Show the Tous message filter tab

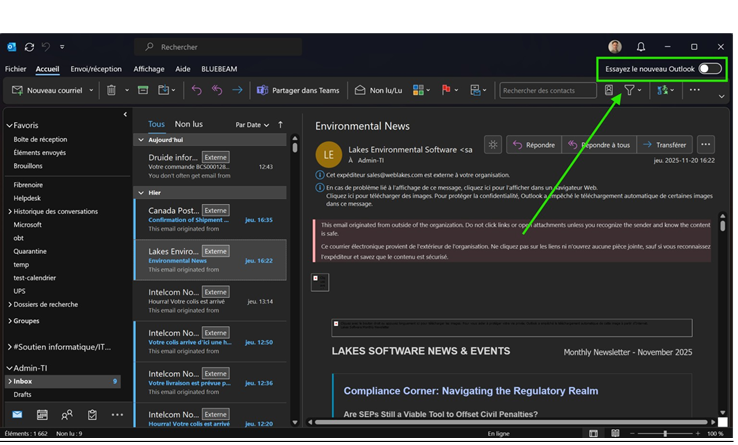pyautogui.click(x=156, y=124)
